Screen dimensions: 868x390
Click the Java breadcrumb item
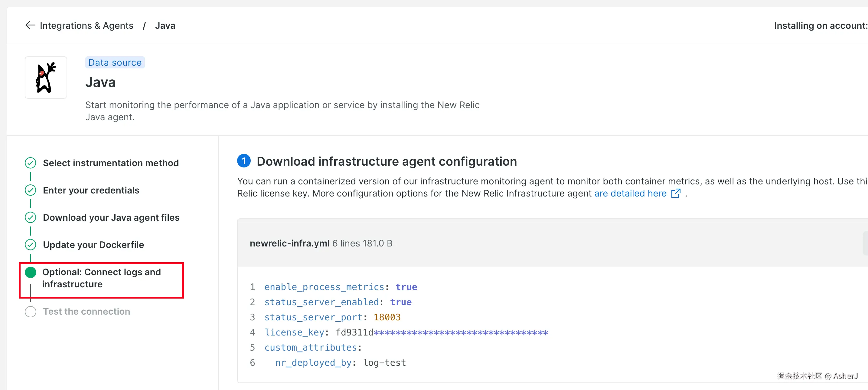(165, 26)
